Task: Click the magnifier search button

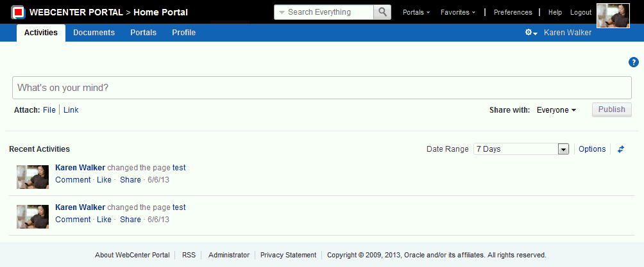Action: (382, 12)
